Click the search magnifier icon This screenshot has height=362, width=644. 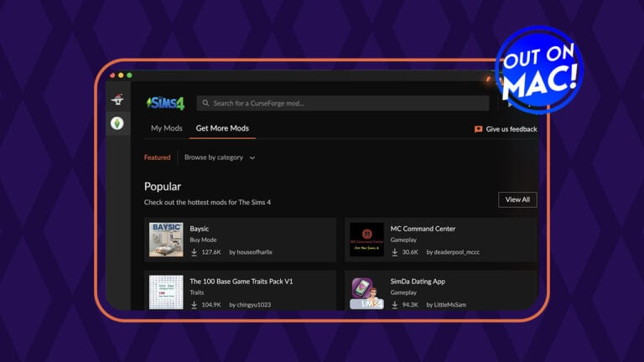click(x=205, y=103)
